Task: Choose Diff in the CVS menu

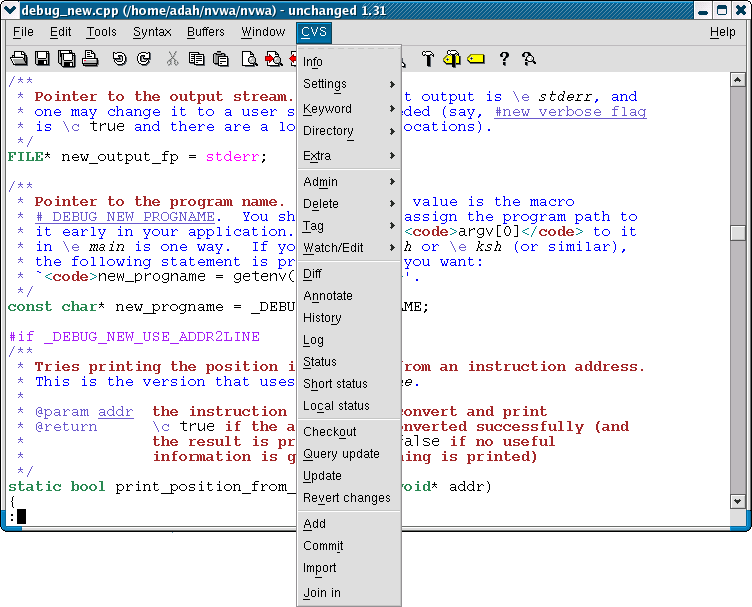Action: point(313,274)
